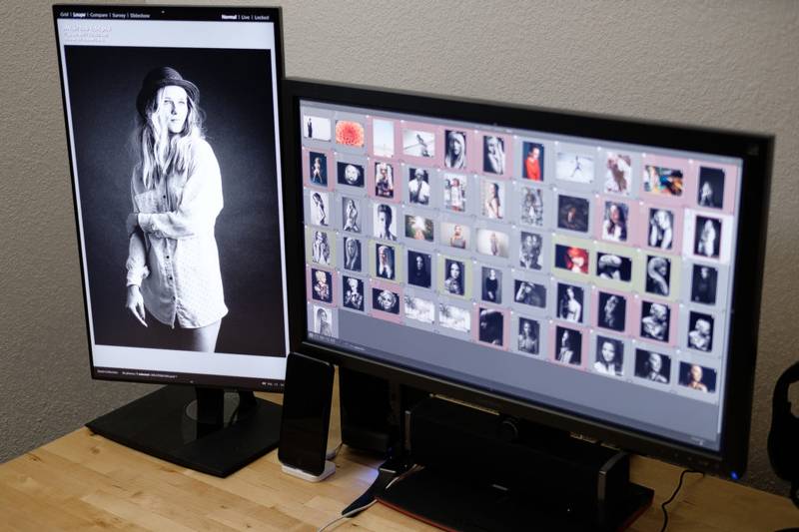Choose the colorful multicolored photo thumbnail

[662, 180]
